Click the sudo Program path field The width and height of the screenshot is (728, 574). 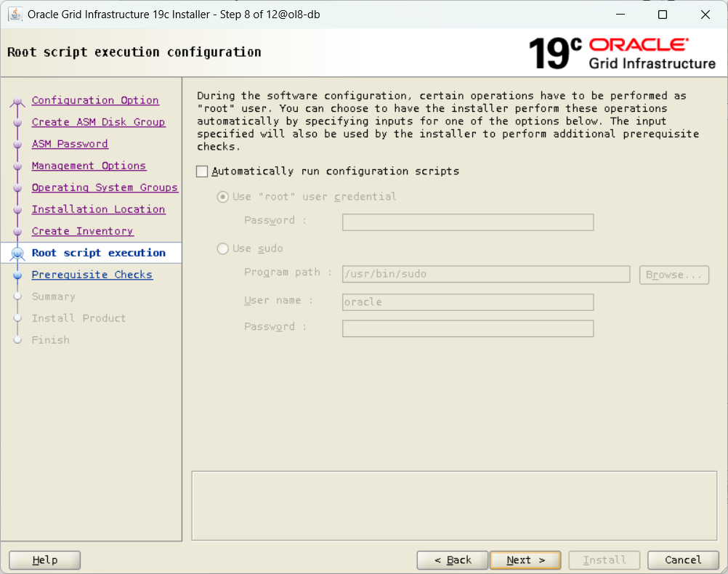(x=485, y=274)
